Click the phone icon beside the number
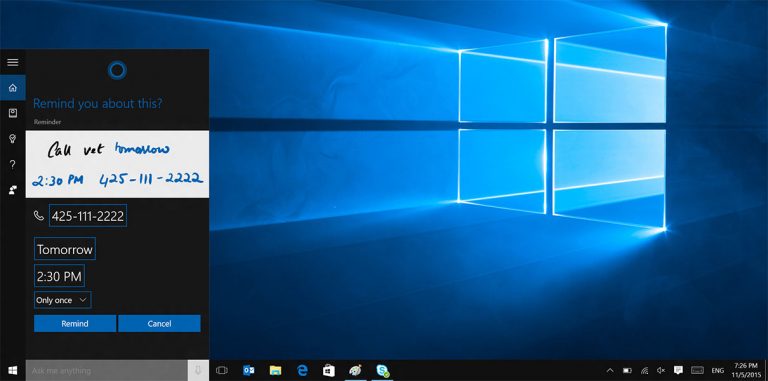Viewport: 768px width, 381px height. tap(39, 215)
